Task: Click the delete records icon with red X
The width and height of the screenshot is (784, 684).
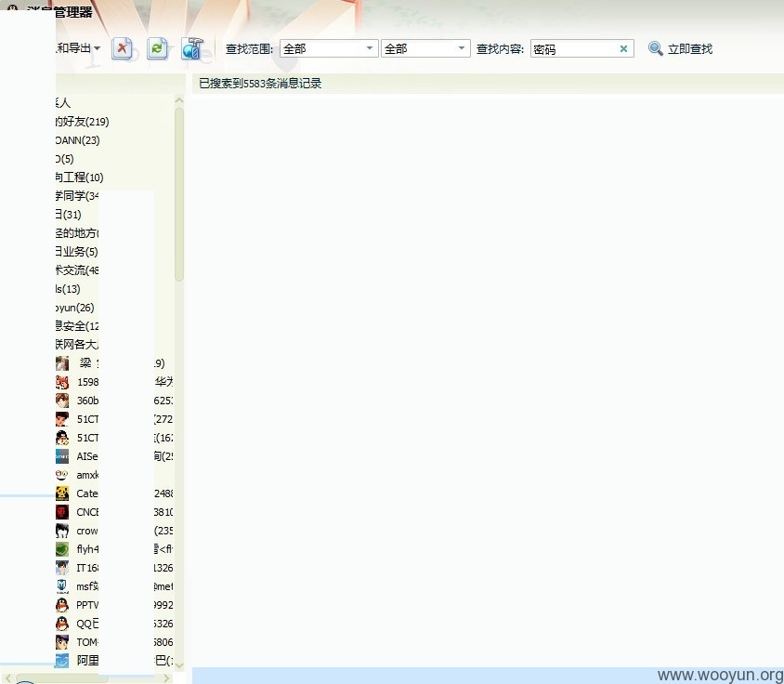Action: tap(122, 48)
